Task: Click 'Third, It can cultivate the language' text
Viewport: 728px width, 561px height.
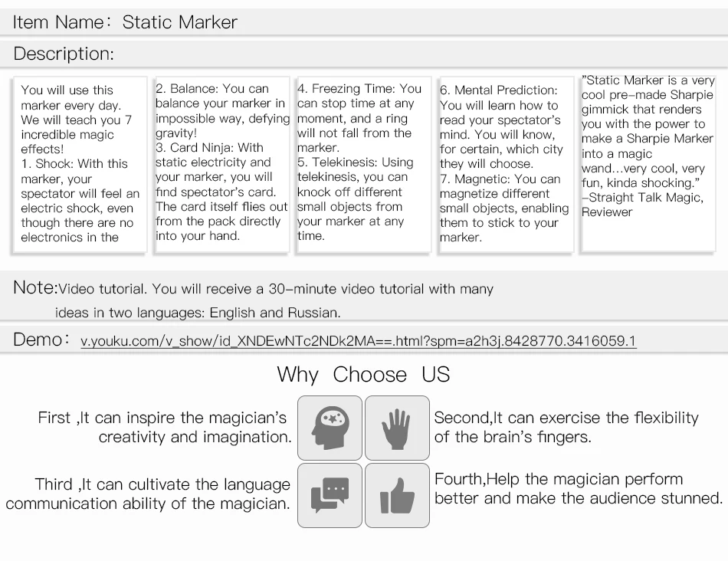Action: click(162, 484)
